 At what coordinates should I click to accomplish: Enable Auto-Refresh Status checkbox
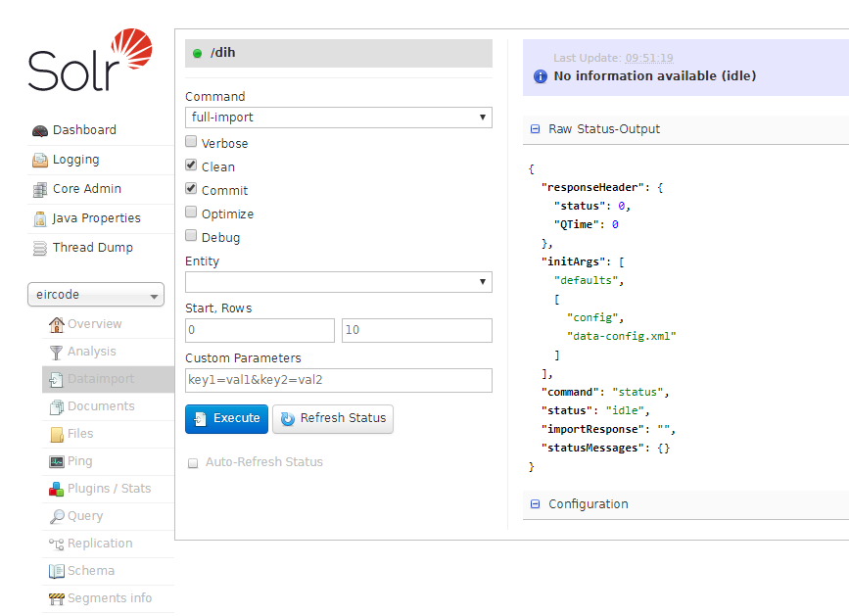[193, 463]
